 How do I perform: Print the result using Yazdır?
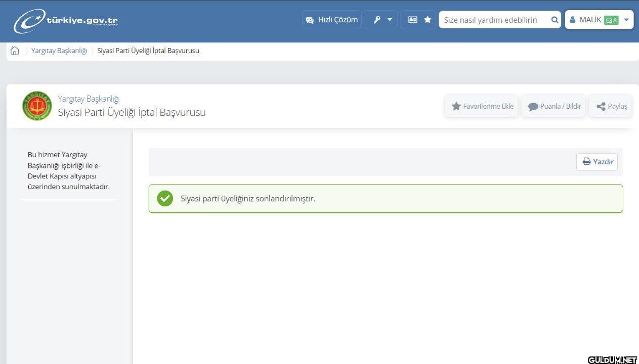(597, 162)
